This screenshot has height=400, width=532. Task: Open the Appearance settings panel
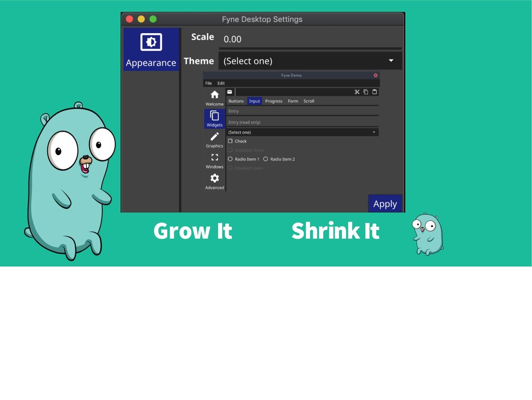click(151, 49)
